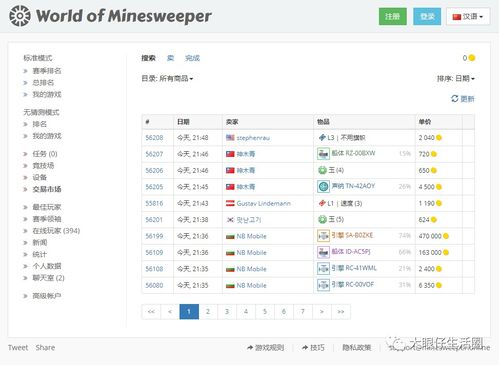
Task: Click the engine RC-41WML item icon
Action: coord(323,269)
